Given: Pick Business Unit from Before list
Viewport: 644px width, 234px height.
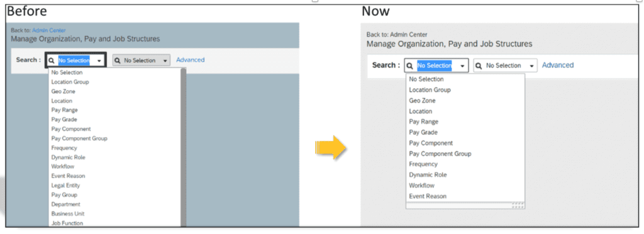Looking at the screenshot, I should pyautogui.click(x=68, y=214).
